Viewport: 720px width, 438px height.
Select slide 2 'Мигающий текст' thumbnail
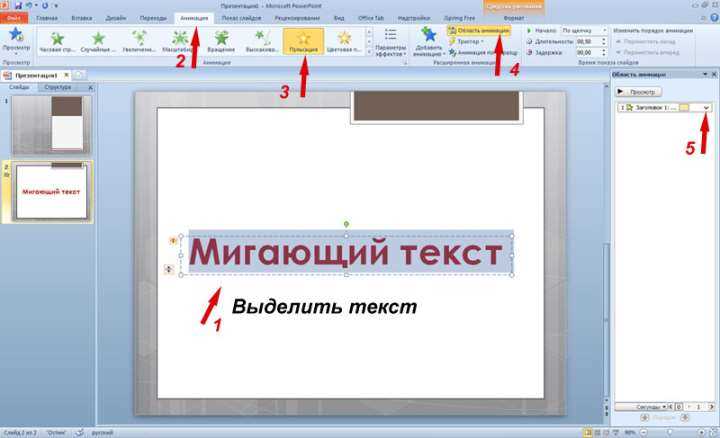pos(51,191)
